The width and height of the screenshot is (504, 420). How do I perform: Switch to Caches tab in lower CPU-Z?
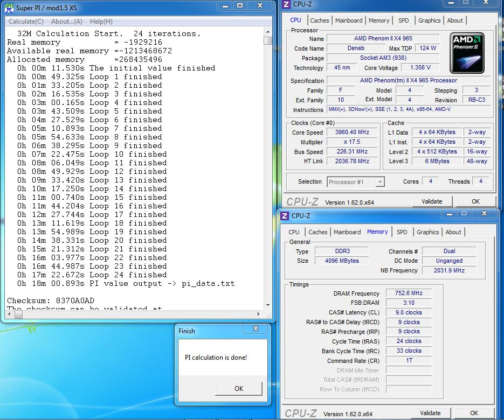318,232
